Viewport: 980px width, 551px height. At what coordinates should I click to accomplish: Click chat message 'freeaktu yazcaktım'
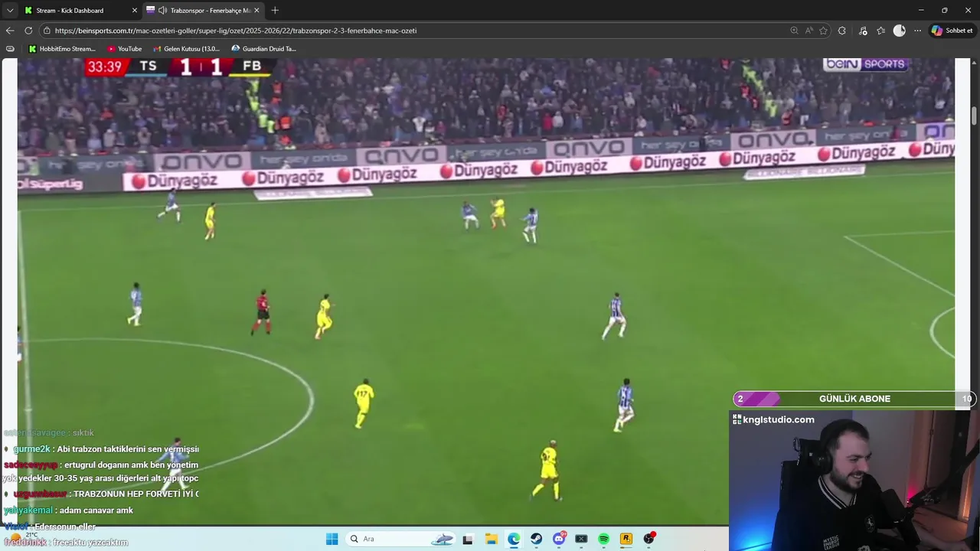click(x=66, y=542)
